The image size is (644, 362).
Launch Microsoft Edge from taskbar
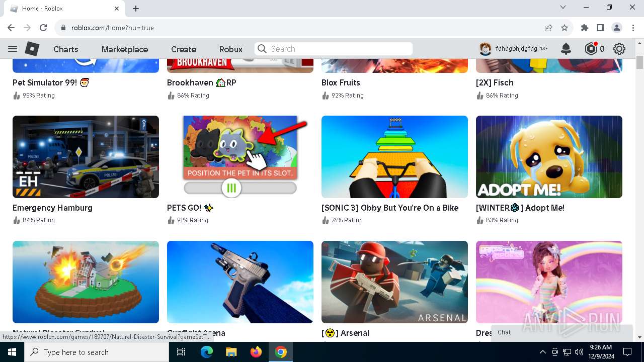pyautogui.click(x=207, y=352)
